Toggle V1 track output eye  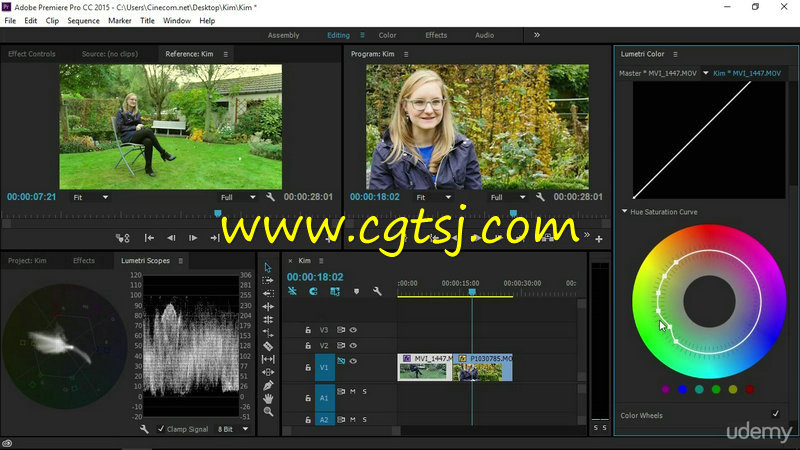[x=353, y=361]
